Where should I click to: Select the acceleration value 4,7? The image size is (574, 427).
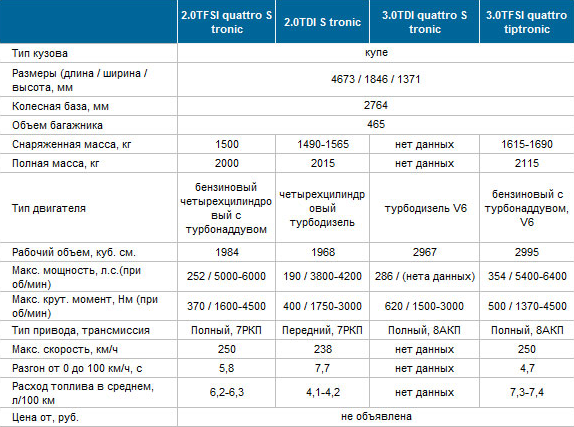[x=526, y=368]
